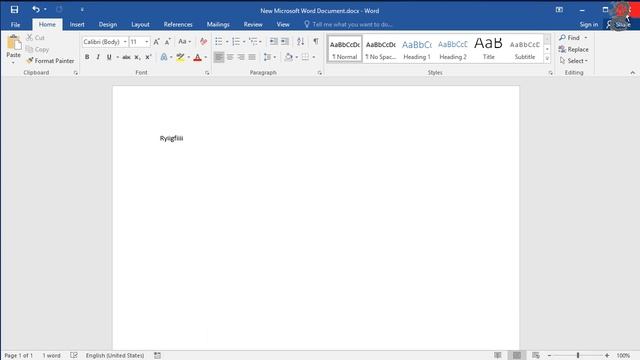
Task: Switch to the Review tab
Action: 253,24
